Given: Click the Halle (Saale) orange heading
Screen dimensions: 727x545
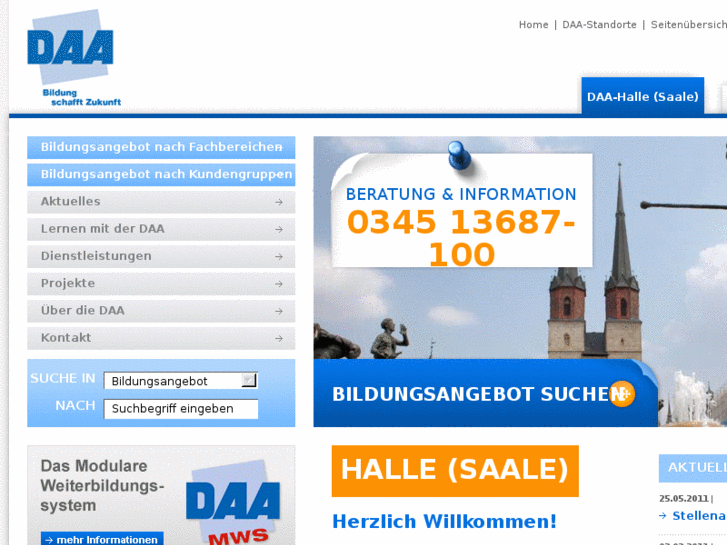Looking at the screenshot, I should coord(455,471).
